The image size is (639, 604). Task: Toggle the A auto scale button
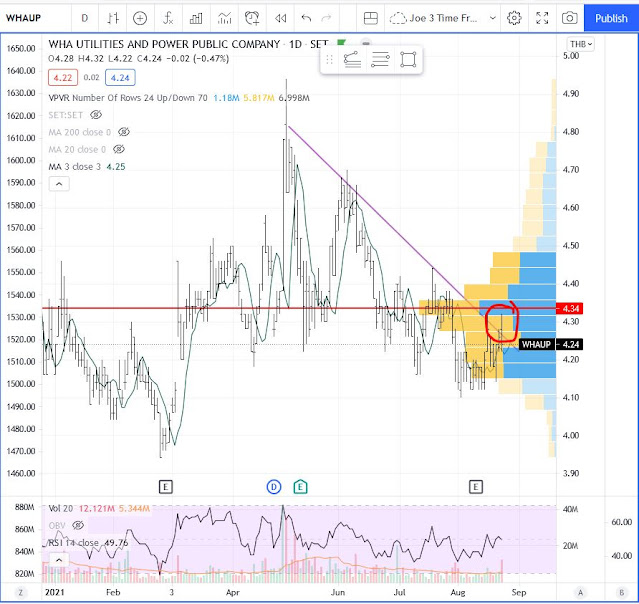pyautogui.click(x=580, y=592)
